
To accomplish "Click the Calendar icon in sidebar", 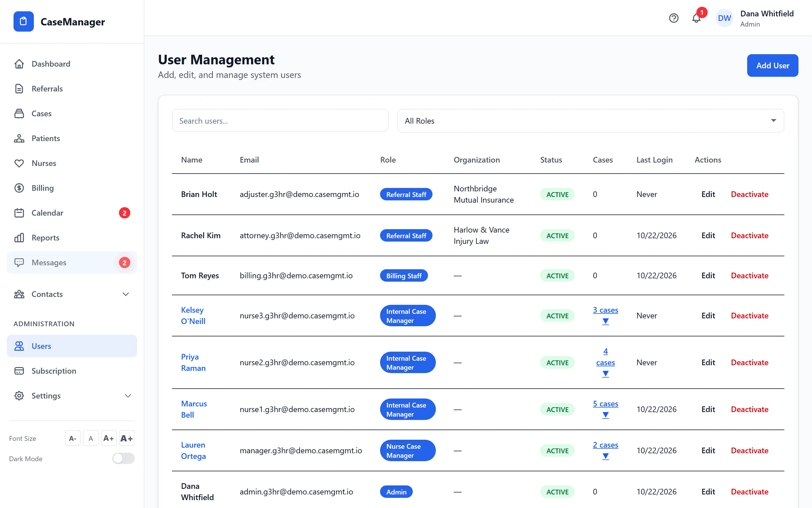I will 19,213.
